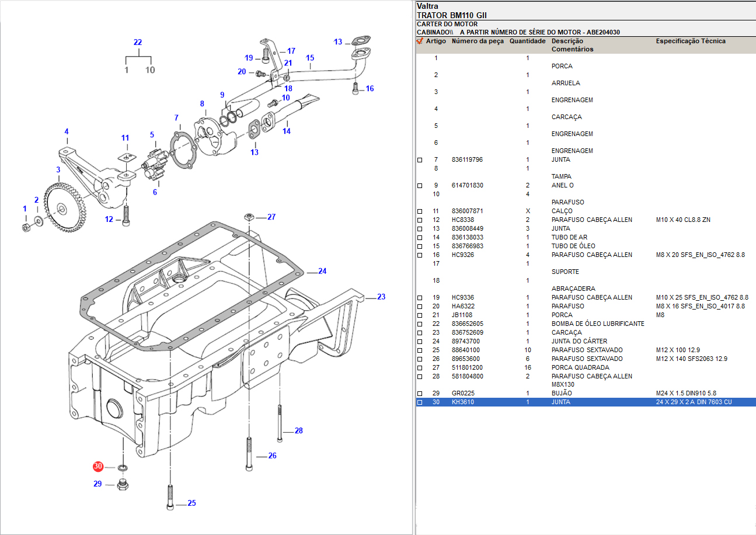Select callout 23 beside the oil sump

coord(381,297)
